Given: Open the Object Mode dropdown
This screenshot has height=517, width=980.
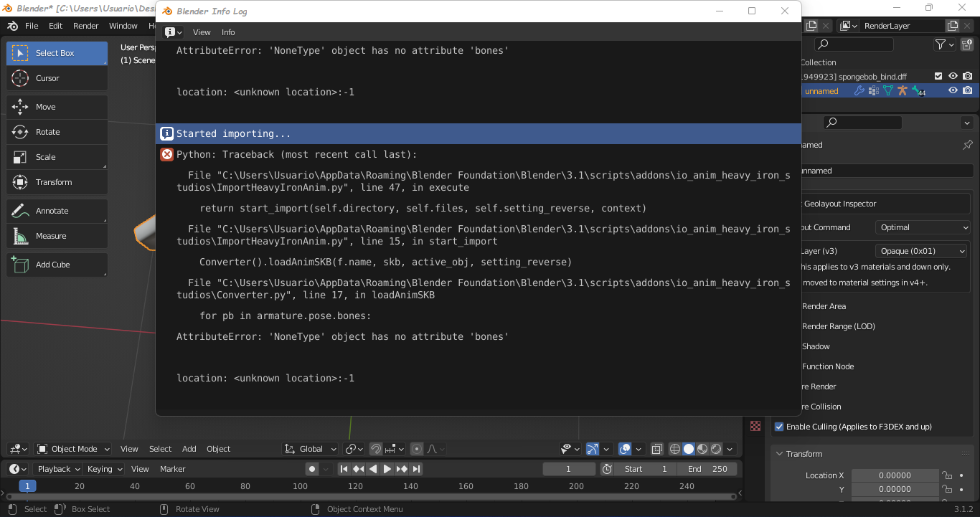Looking at the screenshot, I should 72,448.
